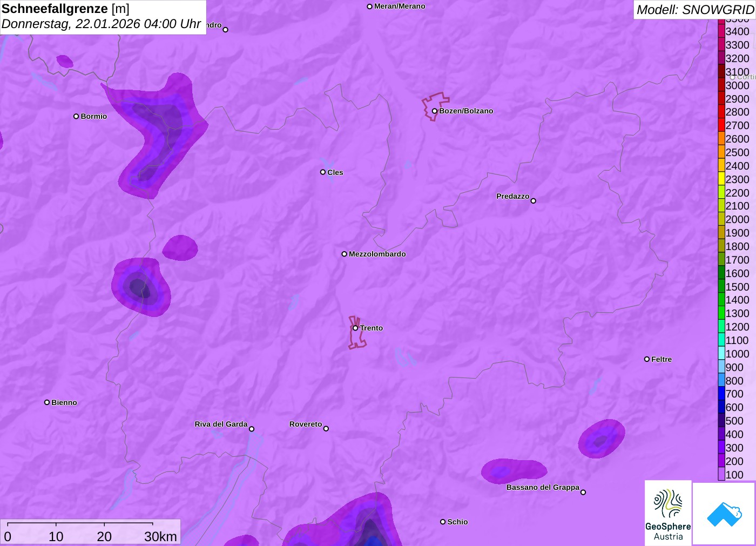Select the "1900" legend value
This screenshot has width=756, height=546.
tap(738, 233)
